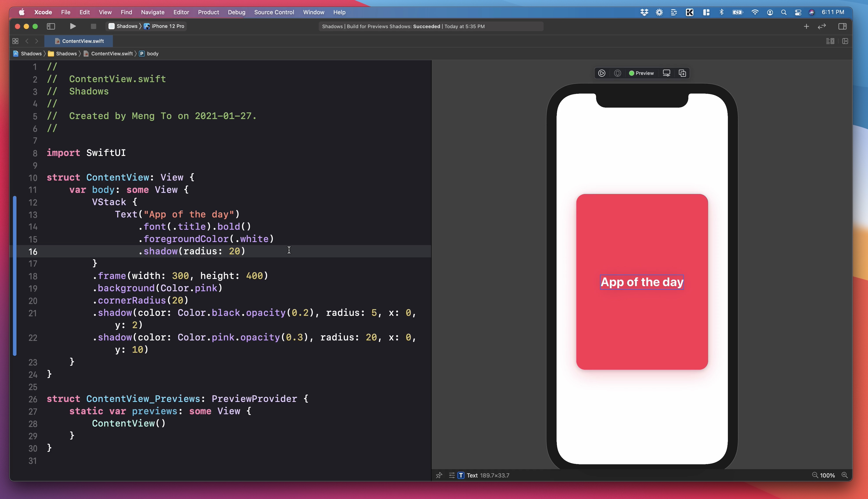Click the 100% zoom level label
This screenshot has height=499, width=868.
click(827, 475)
